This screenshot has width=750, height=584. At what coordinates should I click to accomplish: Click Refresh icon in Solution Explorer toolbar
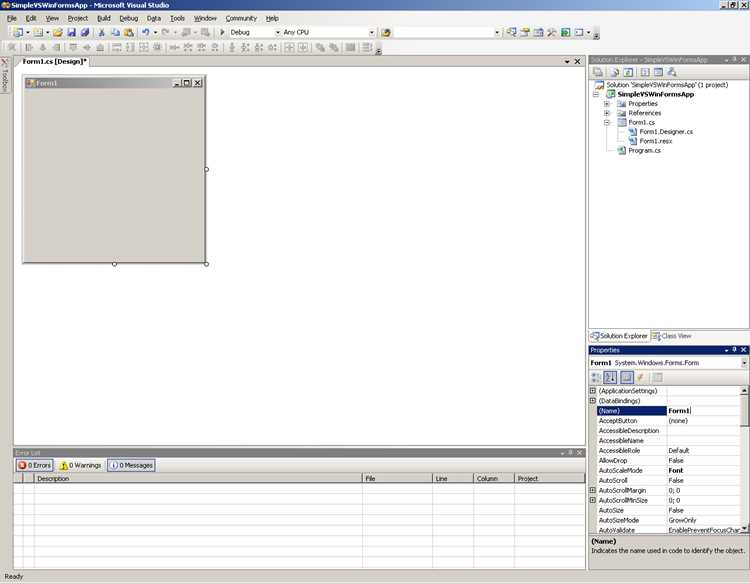point(629,72)
